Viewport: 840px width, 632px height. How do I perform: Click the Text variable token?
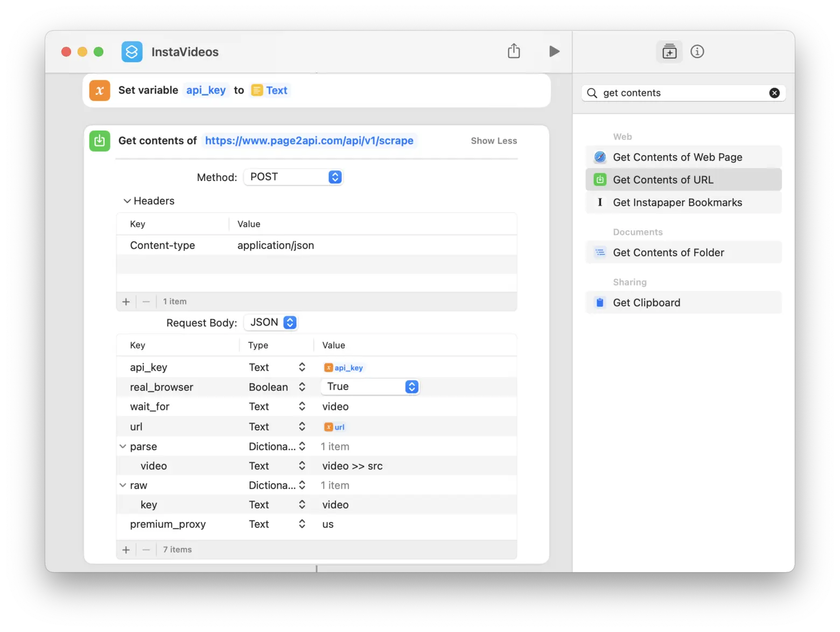270,90
